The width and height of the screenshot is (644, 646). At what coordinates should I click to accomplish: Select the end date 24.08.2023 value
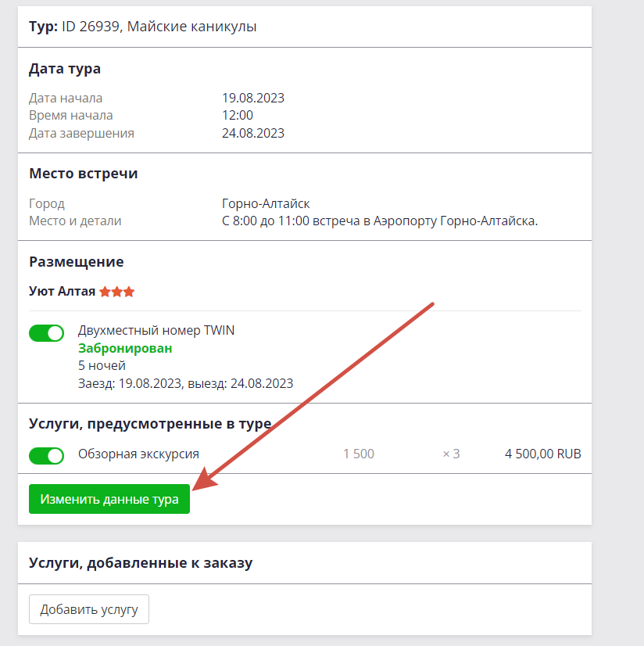coord(253,133)
